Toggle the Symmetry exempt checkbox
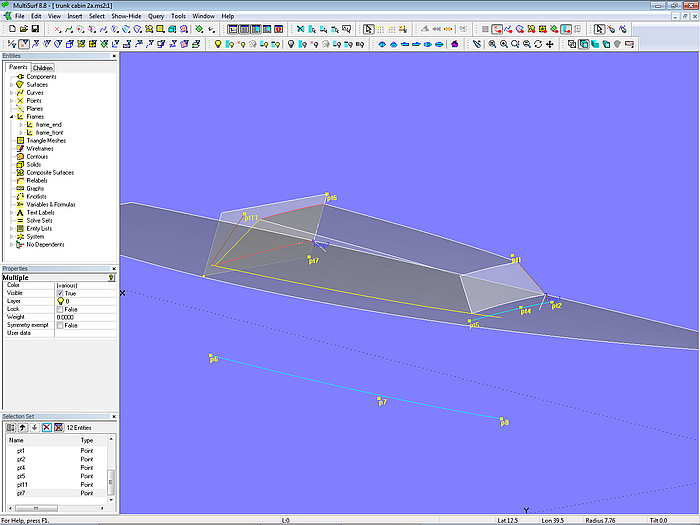The width and height of the screenshot is (700, 525). pos(60,325)
